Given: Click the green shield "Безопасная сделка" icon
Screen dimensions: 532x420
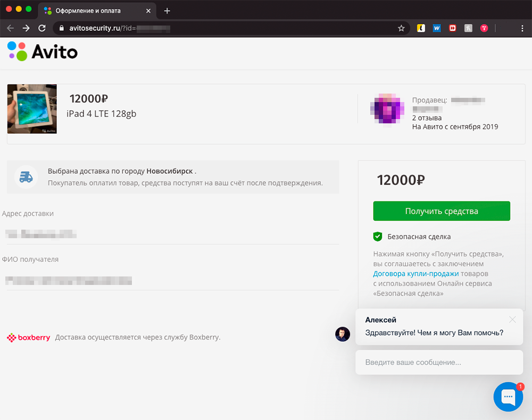Looking at the screenshot, I should click(378, 237).
